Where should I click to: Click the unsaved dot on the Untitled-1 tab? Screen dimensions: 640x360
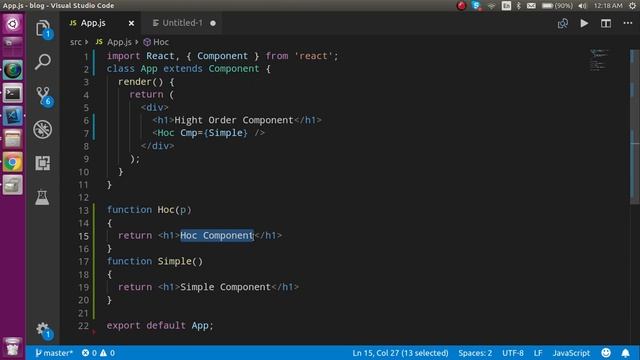213,23
